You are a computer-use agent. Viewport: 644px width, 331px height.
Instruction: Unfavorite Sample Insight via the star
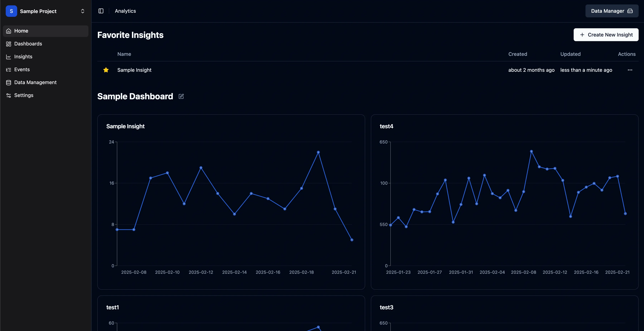(106, 70)
